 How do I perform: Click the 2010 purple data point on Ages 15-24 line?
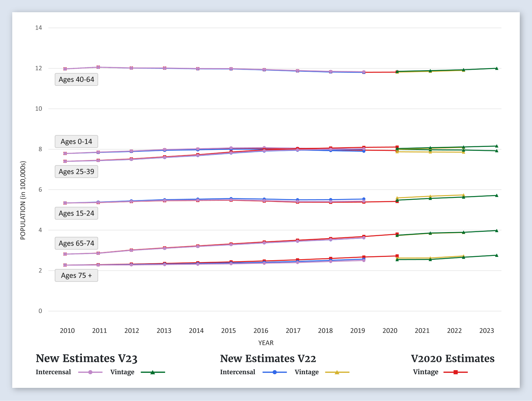[x=65, y=203]
